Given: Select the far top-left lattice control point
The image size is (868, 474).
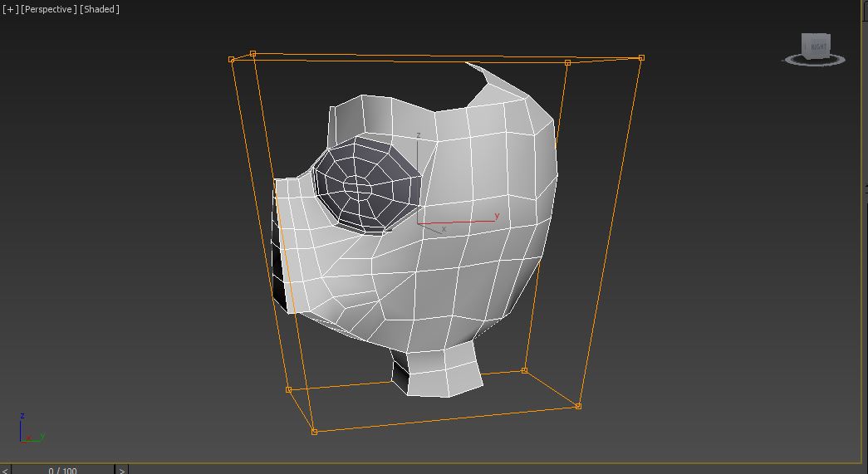Looking at the screenshot, I should point(231,60).
